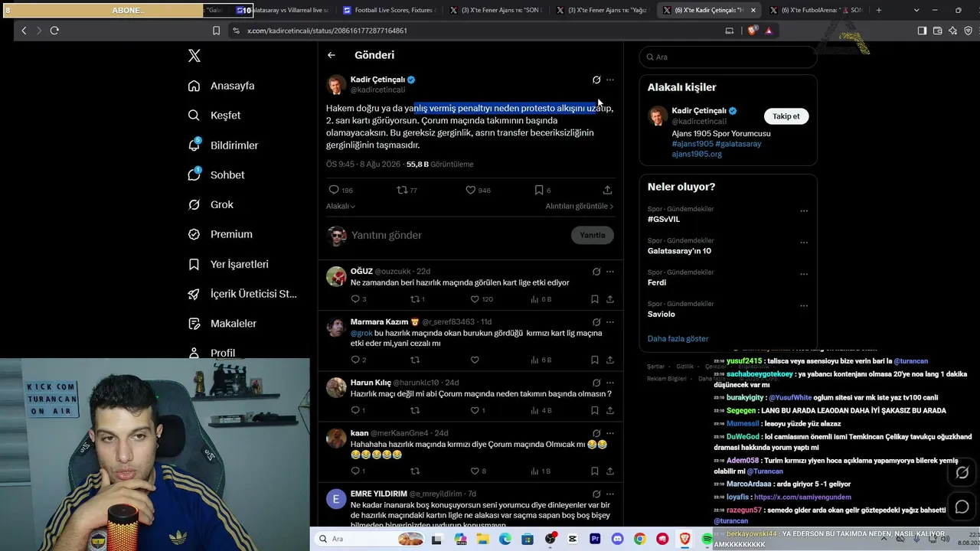Reload the page in the browser
The width and height of the screenshot is (980, 551).
click(54, 31)
